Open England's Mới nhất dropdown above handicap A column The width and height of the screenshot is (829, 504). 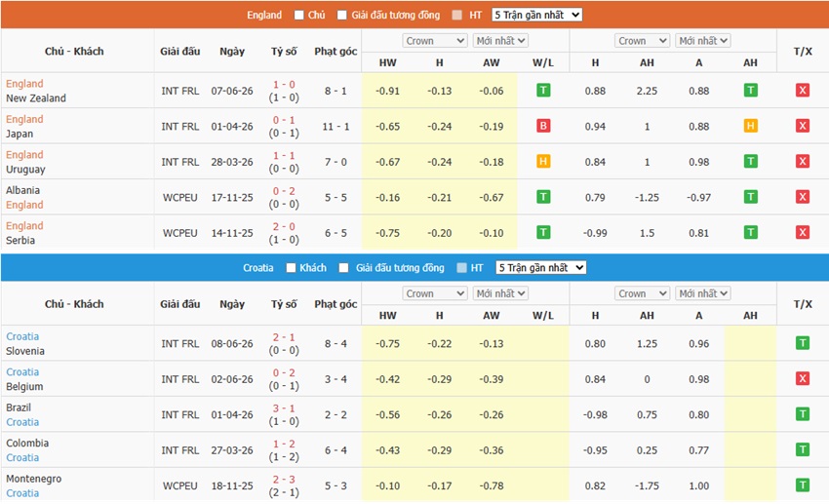[x=703, y=41]
